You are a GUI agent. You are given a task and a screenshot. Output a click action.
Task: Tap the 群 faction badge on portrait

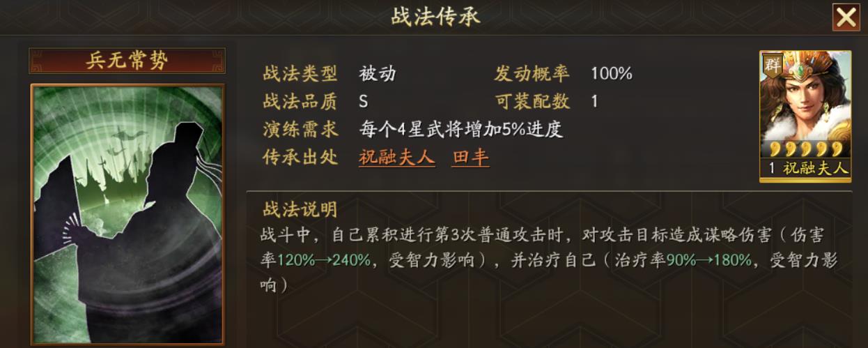click(x=773, y=64)
